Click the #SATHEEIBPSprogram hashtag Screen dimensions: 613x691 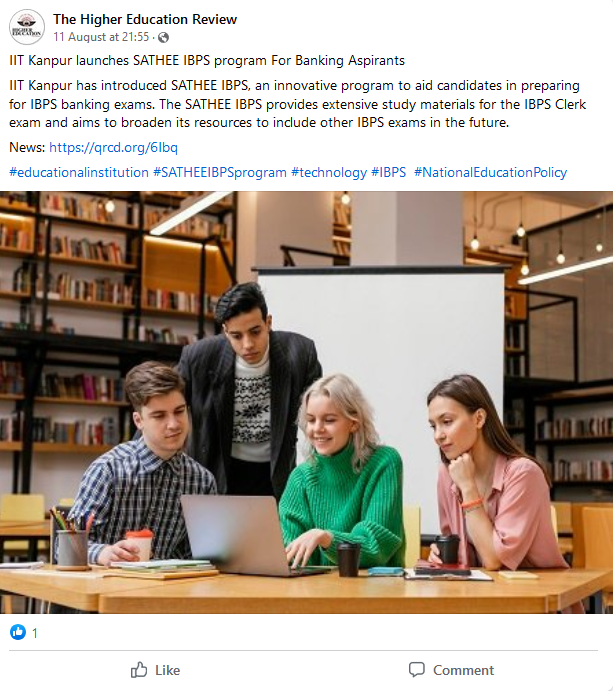point(220,172)
